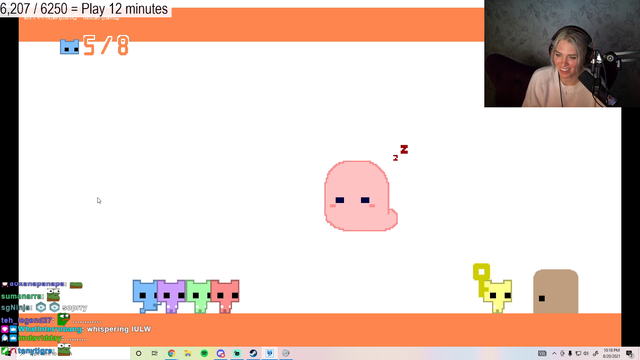Click the orange 5/8 player counter
This screenshot has height=360, width=640.
click(106, 45)
